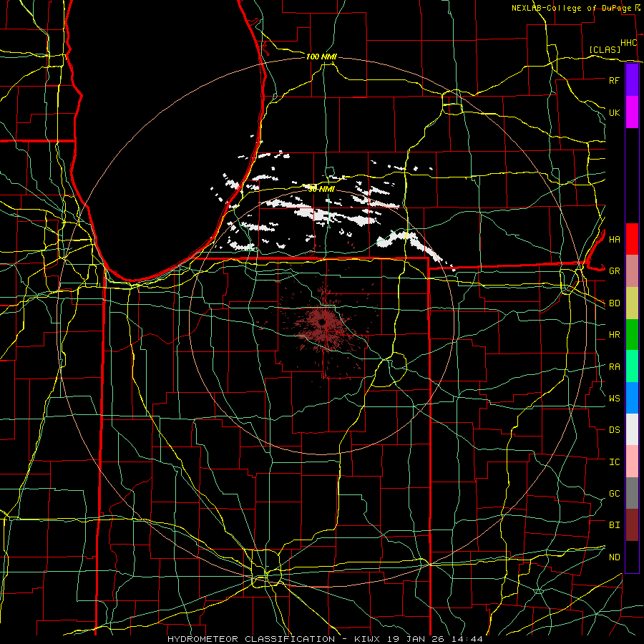Click the KIWX radar site identifier
644x644 pixels.
point(366,639)
